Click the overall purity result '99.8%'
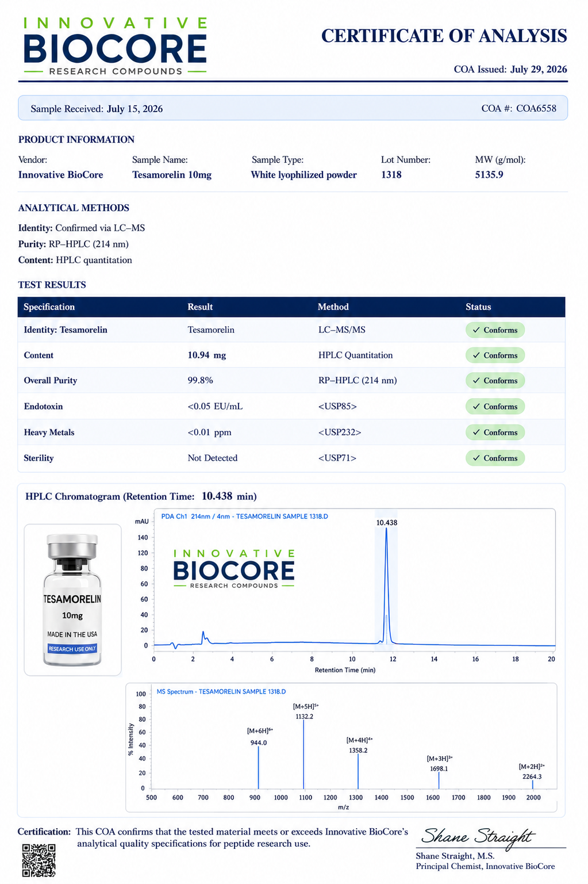This screenshot has height=884, width=588. 201,381
